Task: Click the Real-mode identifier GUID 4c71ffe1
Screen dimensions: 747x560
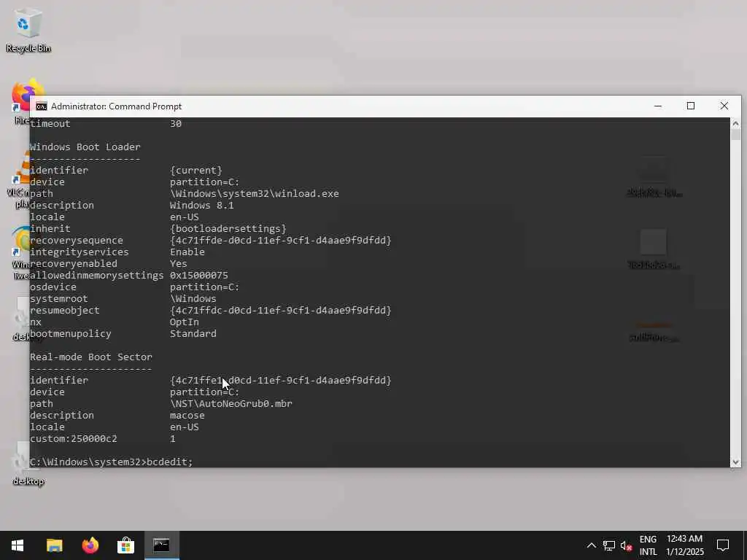Action: pyautogui.click(x=281, y=381)
